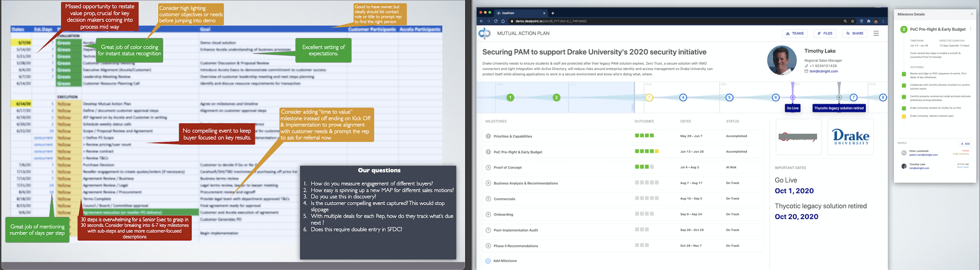Click the Oct 20, 2020 date

[x=797, y=217]
